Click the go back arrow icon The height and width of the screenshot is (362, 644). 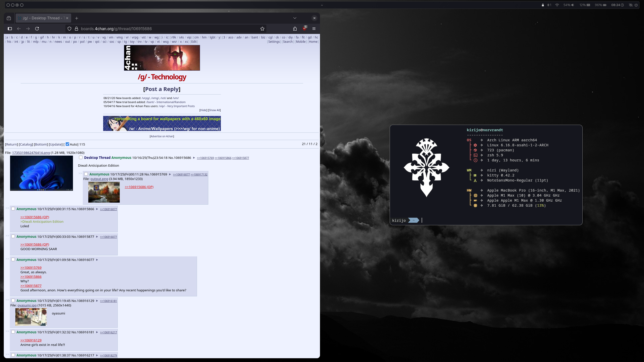click(19, 29)
